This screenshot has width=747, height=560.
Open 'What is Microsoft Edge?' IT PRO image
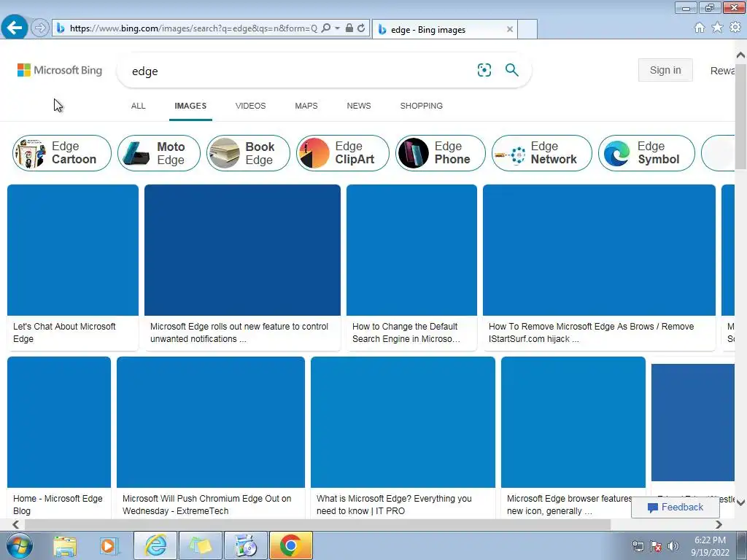click(x=403, y=422)
